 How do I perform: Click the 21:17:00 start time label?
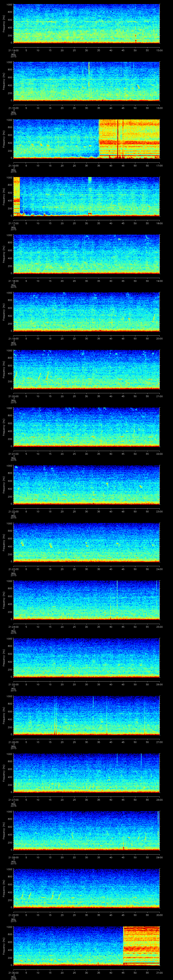13,223
